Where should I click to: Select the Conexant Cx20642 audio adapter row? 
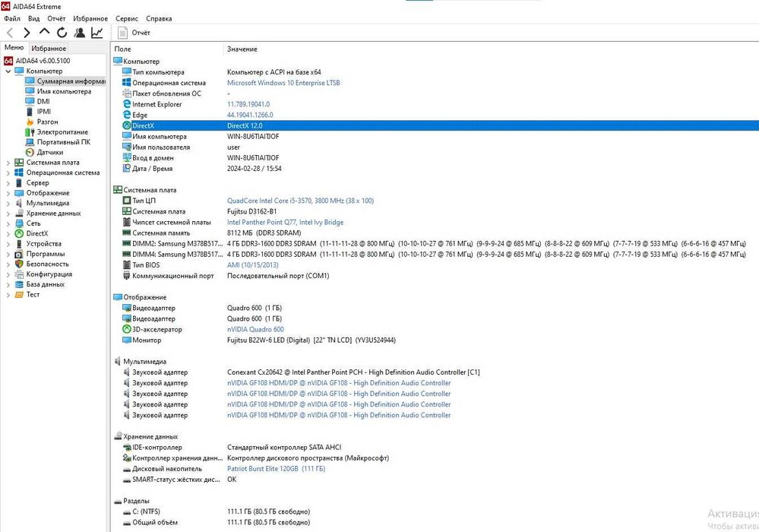tap(435, 372)
